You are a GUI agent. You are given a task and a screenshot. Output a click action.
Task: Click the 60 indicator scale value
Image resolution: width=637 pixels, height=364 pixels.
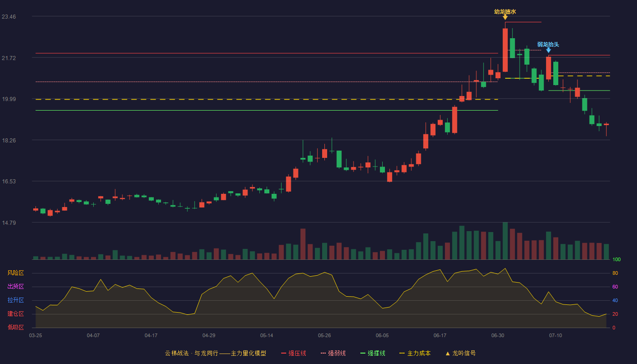coord(615,287)
